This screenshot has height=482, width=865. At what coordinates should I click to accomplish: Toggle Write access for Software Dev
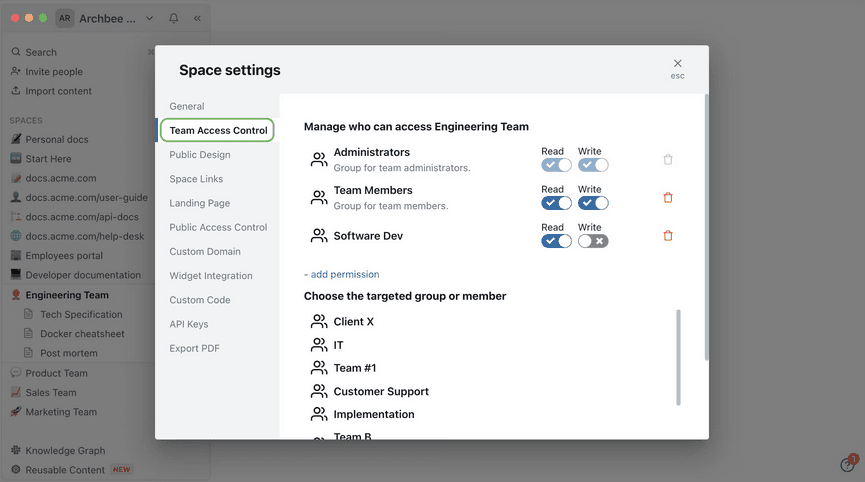click(x=593, y=241)
